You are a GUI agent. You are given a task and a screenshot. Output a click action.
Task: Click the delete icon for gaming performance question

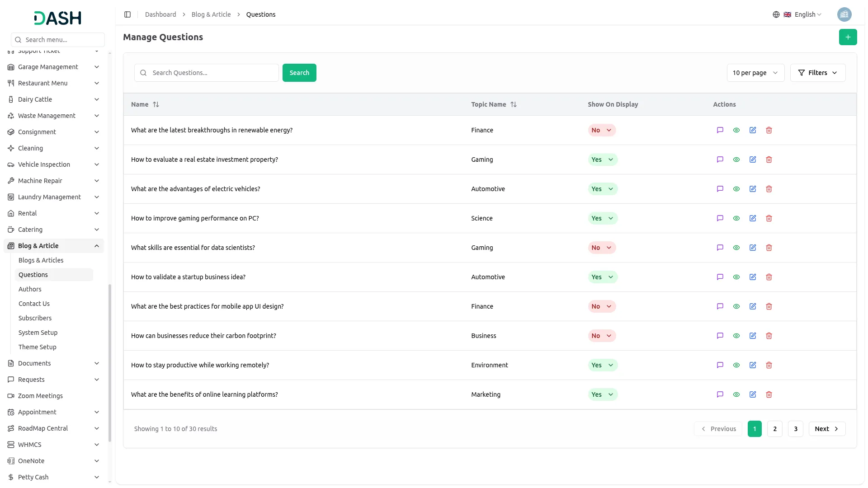[x=769, y=218]
